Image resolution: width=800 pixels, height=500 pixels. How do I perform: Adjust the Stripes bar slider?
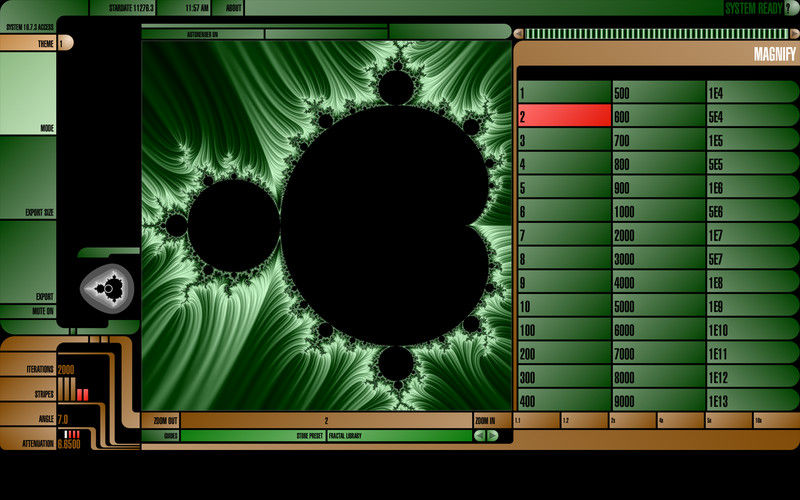click(81, 394)
